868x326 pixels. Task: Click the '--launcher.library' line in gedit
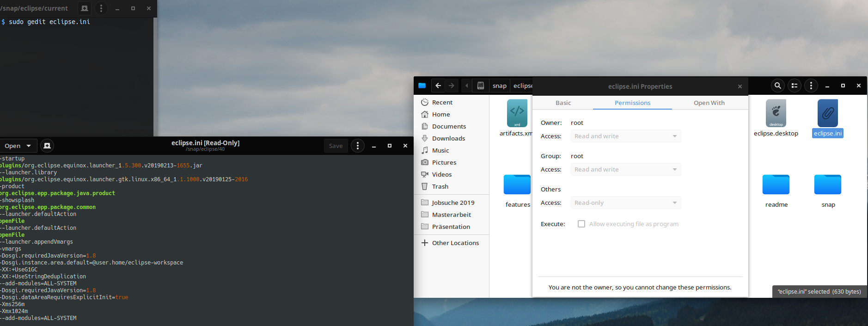[x=29, y=172]
